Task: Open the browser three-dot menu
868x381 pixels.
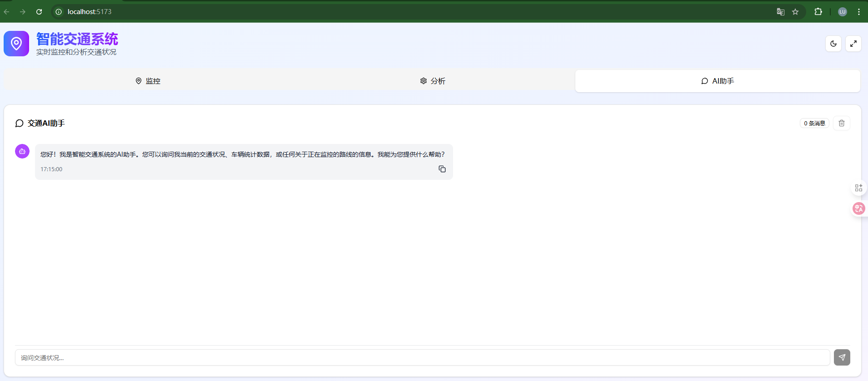Action: [859, 12]
